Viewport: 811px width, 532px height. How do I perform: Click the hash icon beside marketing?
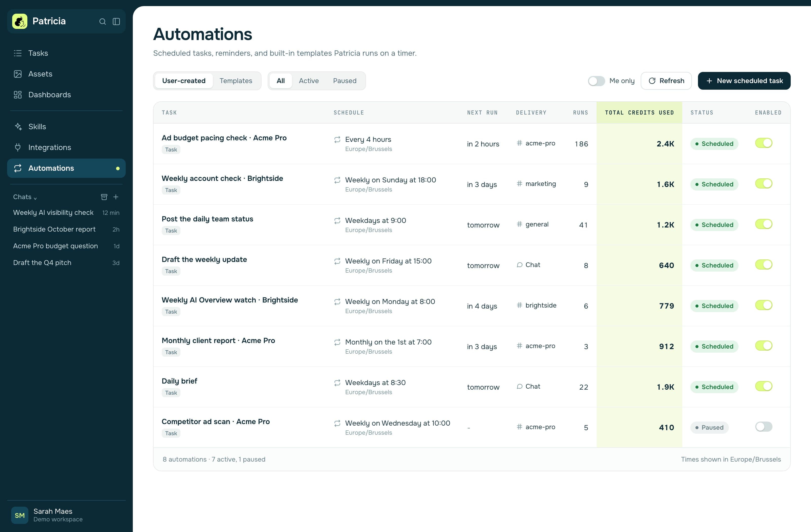tap(519, 184)
